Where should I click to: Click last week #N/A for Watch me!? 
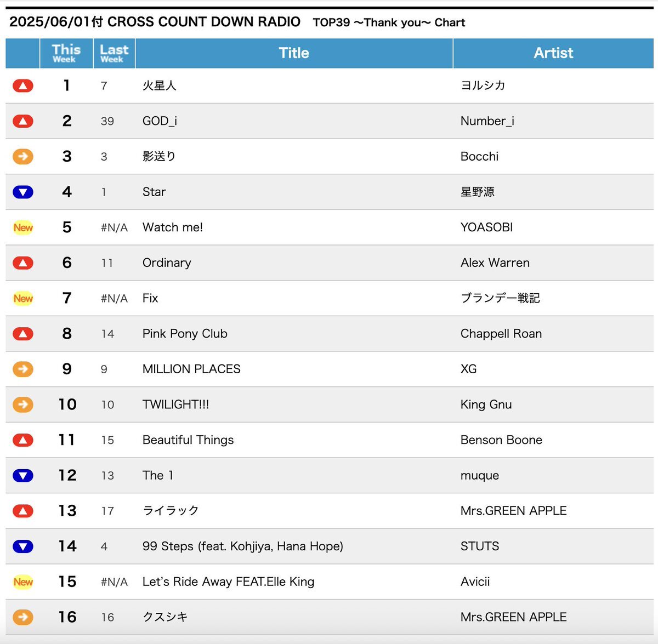(x=114, y=227)
